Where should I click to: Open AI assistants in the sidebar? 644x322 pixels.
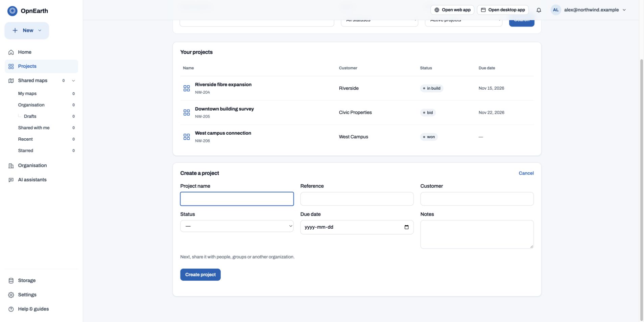pos(41,180)
